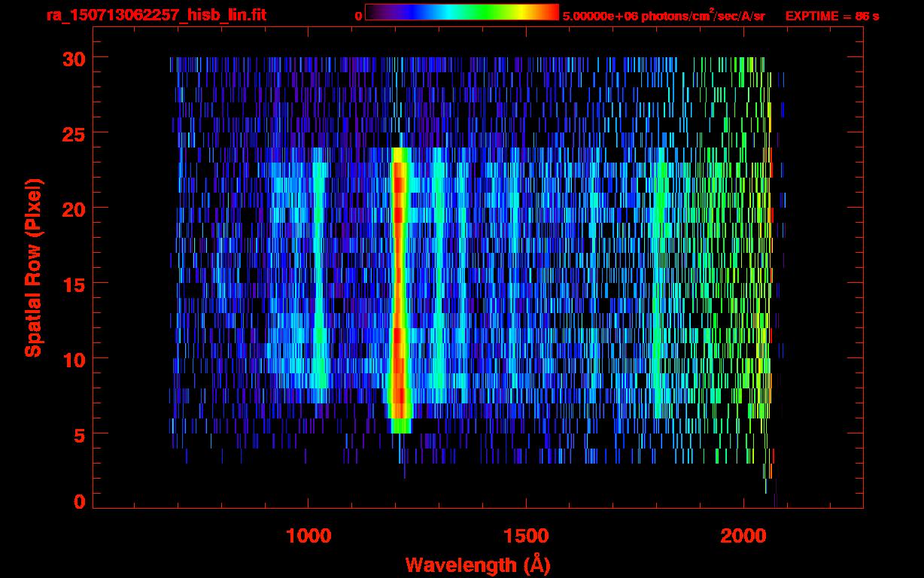Screen dimensions: 924x578
Task: Click the EXPTIME = 86 s label
Action: coord(831,16)
